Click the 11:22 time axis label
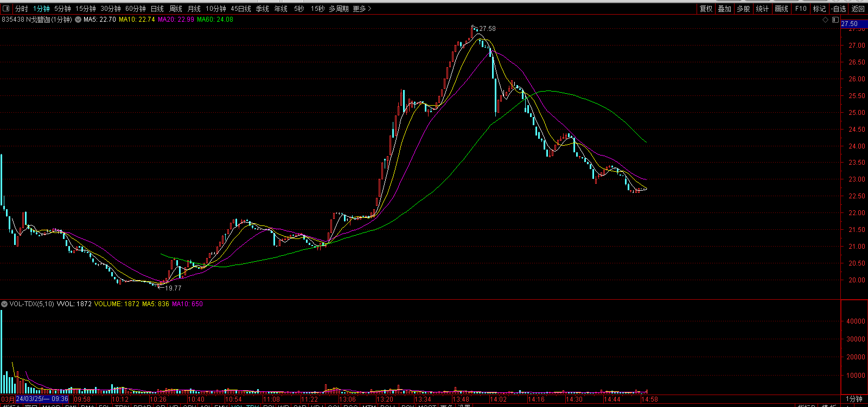The height and width of the screenshot is (407, 868). point(309,399)
